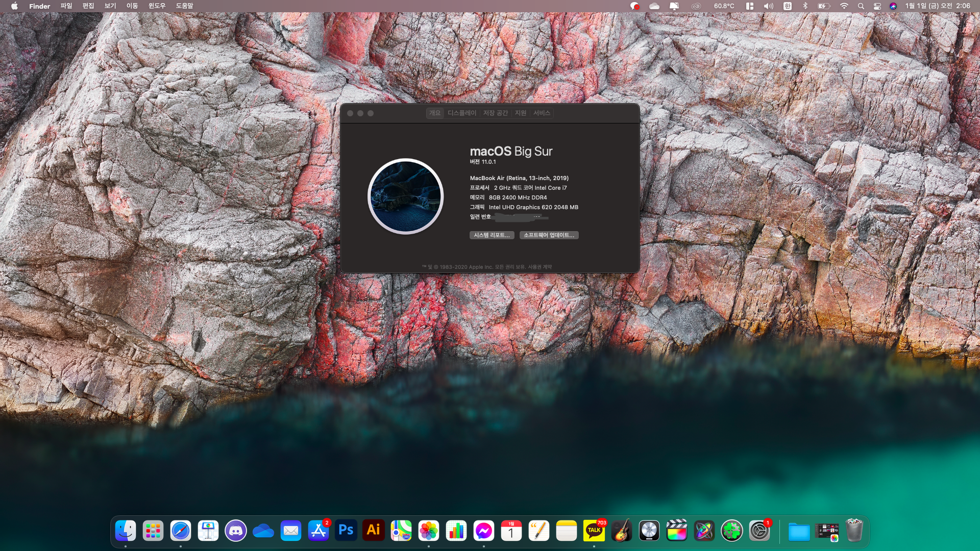
Task: Click the Wi-Fi status icon
Action: coord(844,6)
